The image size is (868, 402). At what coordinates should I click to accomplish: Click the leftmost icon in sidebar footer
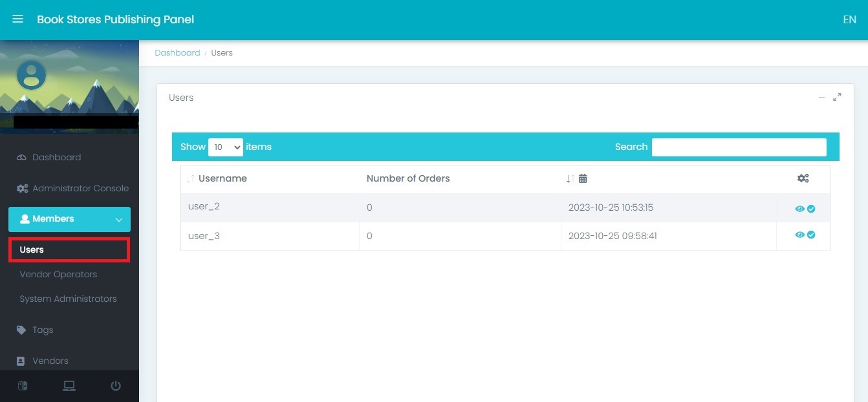pyautogui.click(x=23, y=386)
